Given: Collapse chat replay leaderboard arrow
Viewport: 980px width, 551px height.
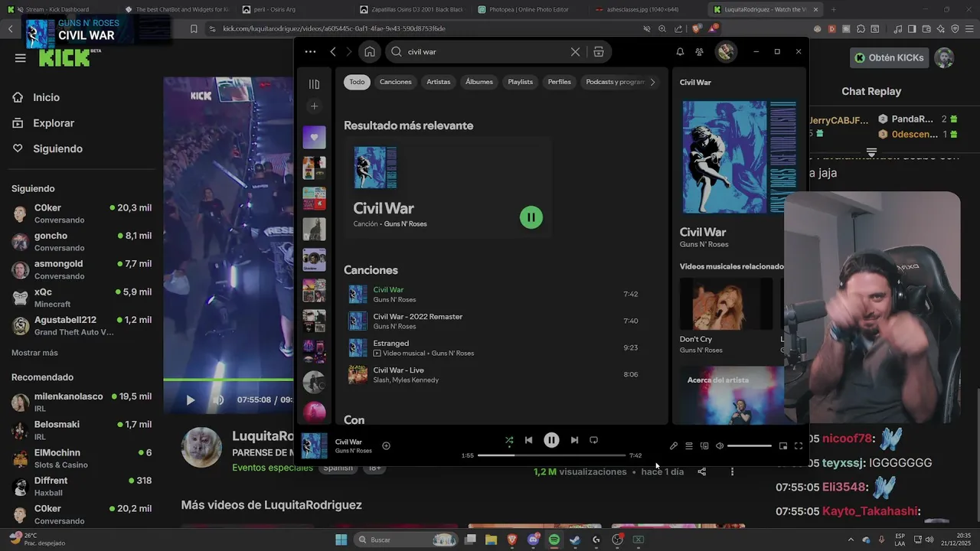Looking at the screenshot, I should point(871,152).
